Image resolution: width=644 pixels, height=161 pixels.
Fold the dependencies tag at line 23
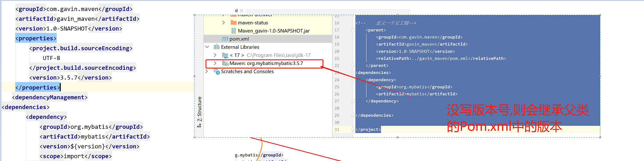point(353,73)
